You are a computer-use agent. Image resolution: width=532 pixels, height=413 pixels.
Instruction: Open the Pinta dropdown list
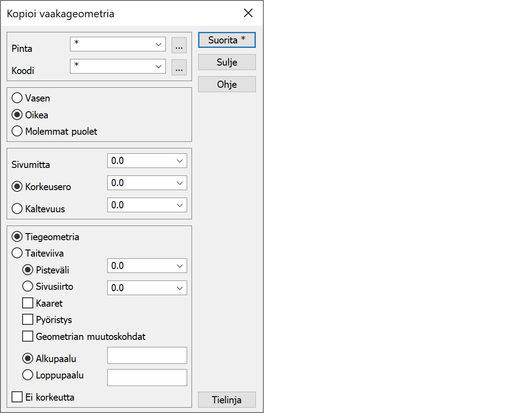(x=158, y=44)
